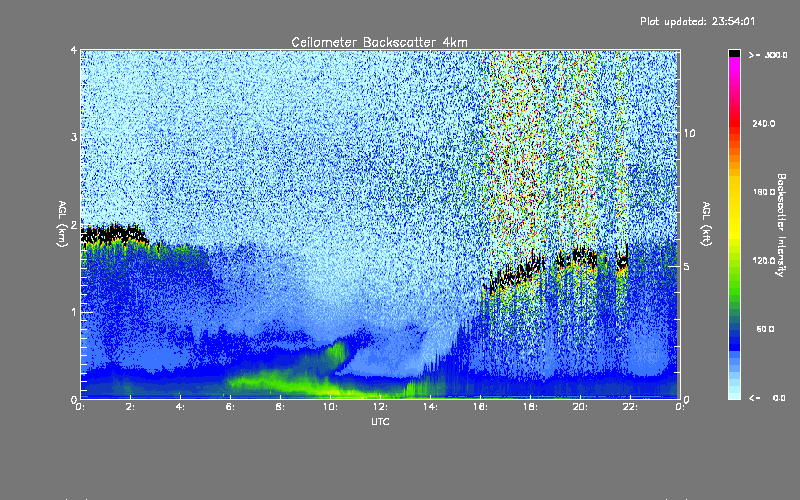800x500 pixels.
Task: Click the '6:' UTC tick label
Action: tap(230, 407)
